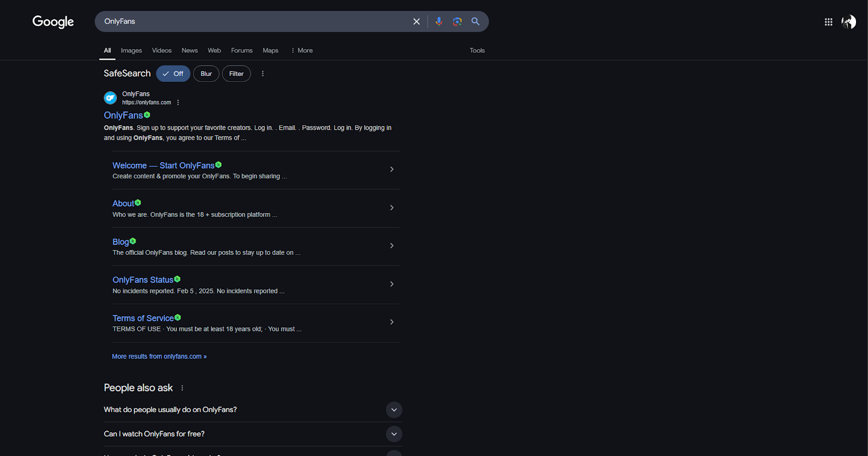Click the People also ask heading

click(x=138, y=388)
